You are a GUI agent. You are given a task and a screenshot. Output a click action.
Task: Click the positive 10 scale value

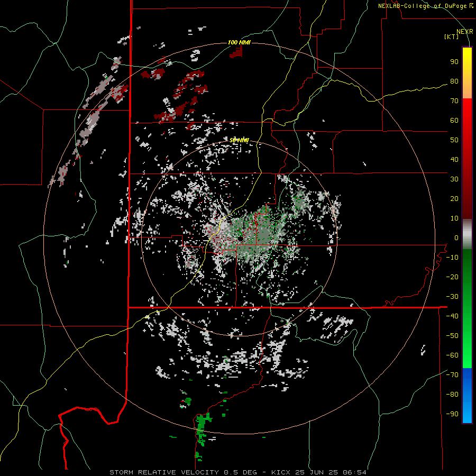click(x=454, y=218)
